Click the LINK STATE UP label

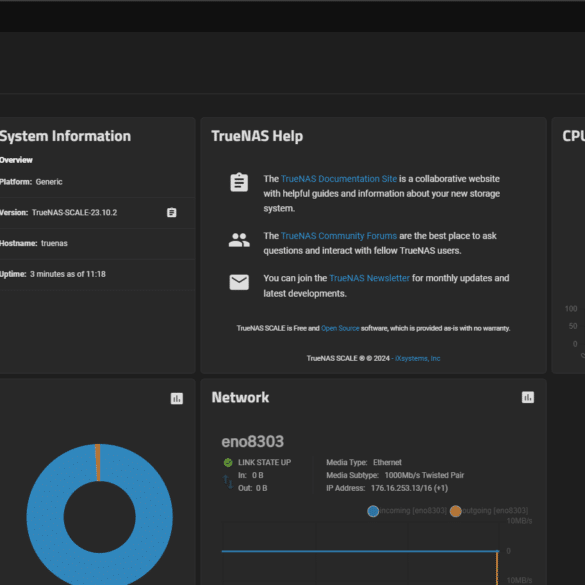(x=265, y=463)
